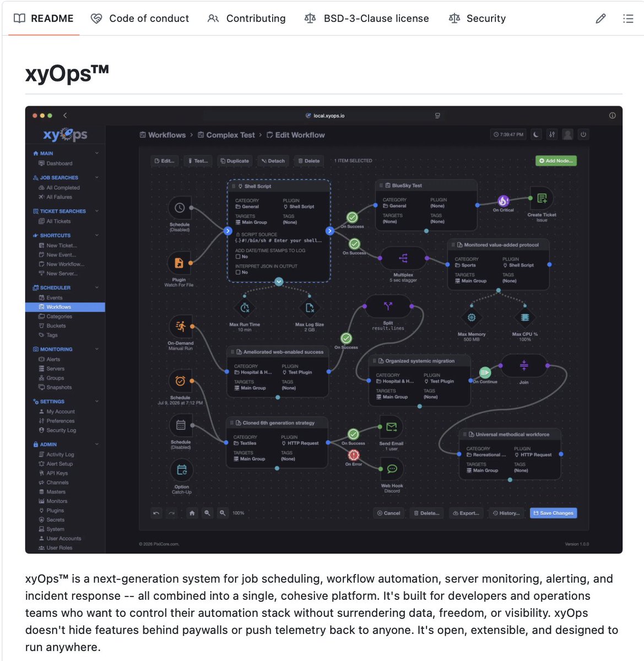Click the Save Changes button

tap(554, 513)
